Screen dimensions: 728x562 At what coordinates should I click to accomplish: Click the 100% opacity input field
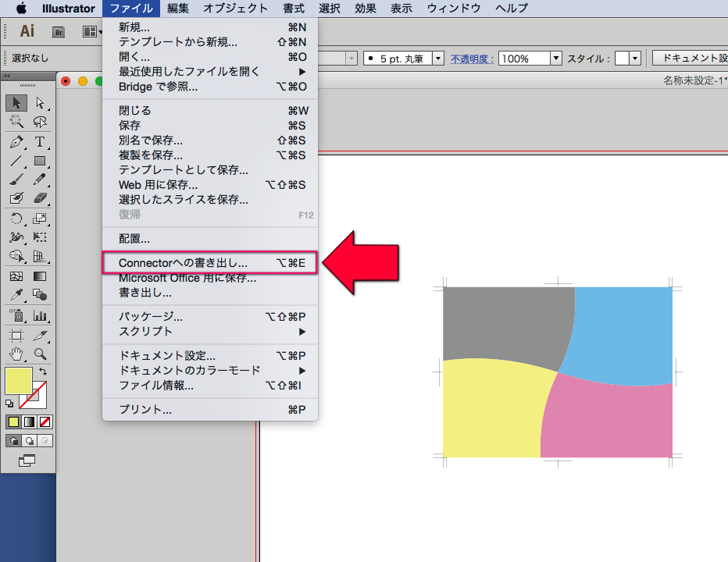point(524,59)
